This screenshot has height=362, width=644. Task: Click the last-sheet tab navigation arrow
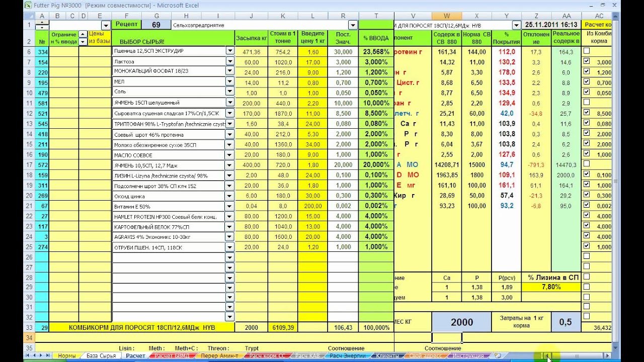[x=48, y=355]
